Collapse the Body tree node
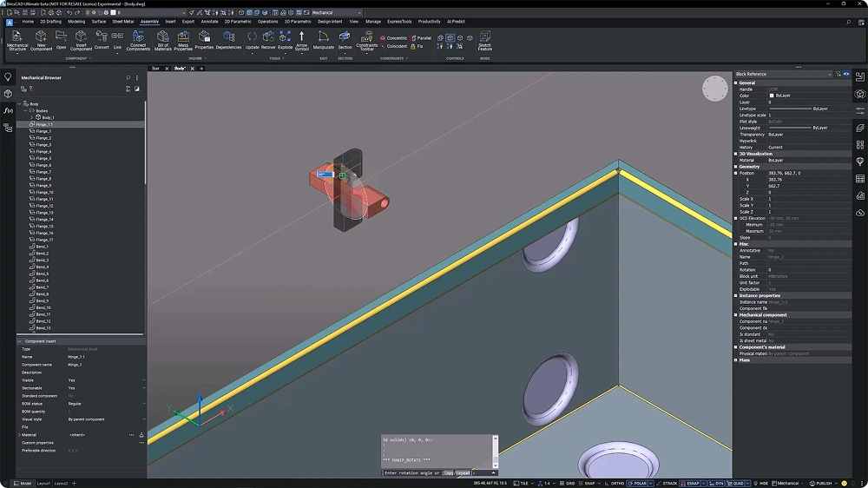The width and height of the screenshot is (868, 488). click(19, 103)
